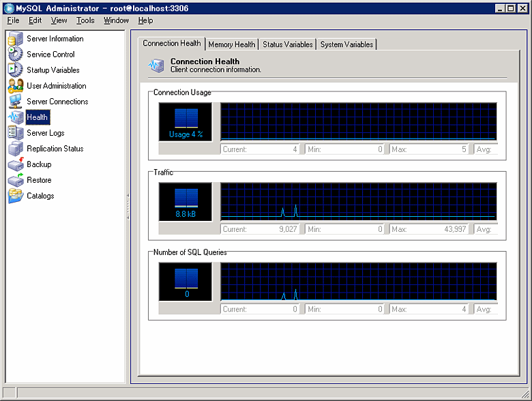
Task: Click the Service Control gear icon
Action: point(16,55)
